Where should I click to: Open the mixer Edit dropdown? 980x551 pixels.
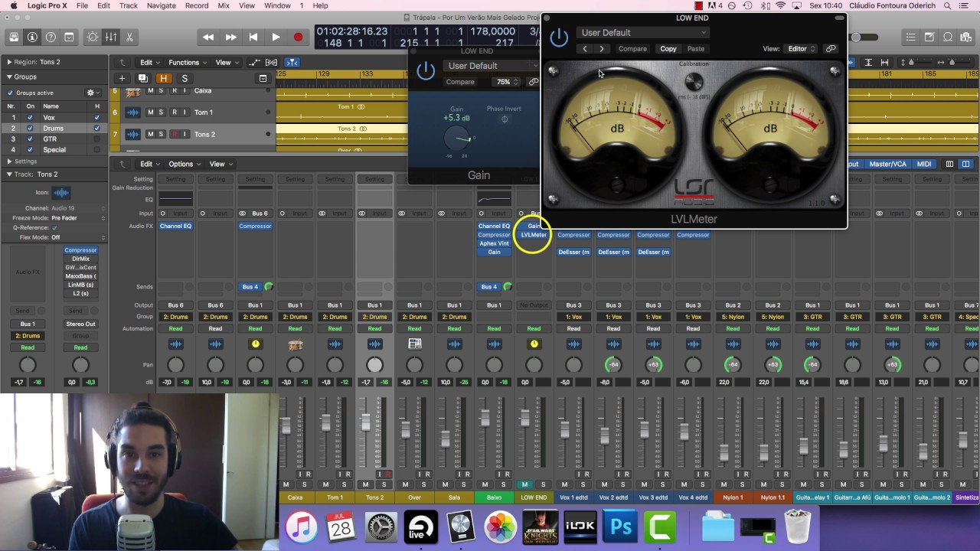(149, 164)
